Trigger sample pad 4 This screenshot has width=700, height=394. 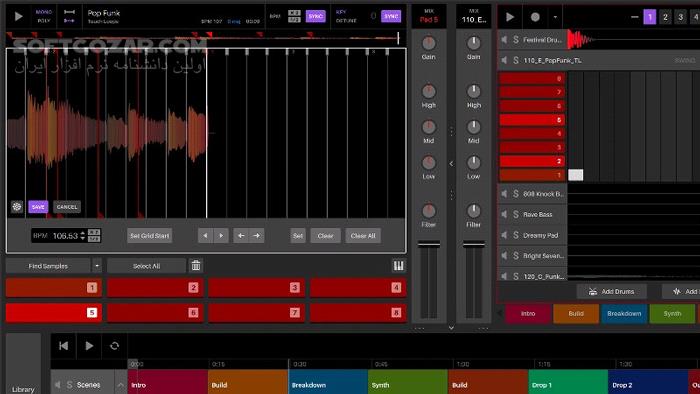[358, 288]
